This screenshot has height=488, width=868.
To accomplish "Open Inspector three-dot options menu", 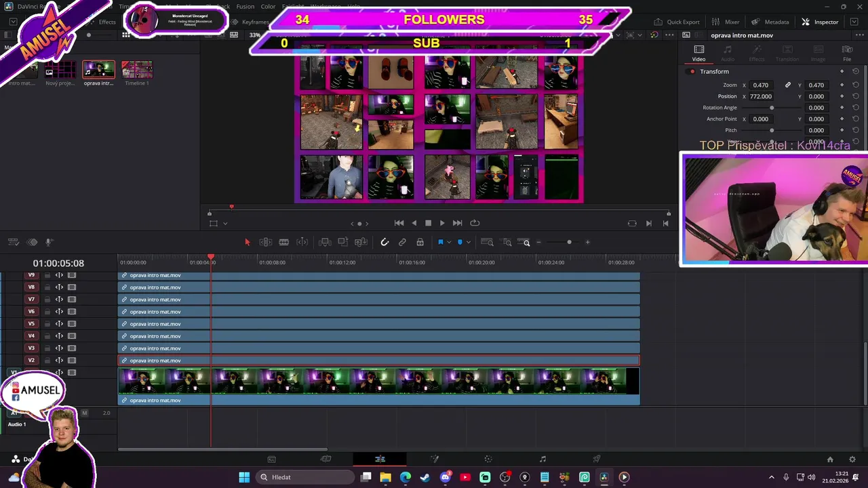I will coord(860,35).
